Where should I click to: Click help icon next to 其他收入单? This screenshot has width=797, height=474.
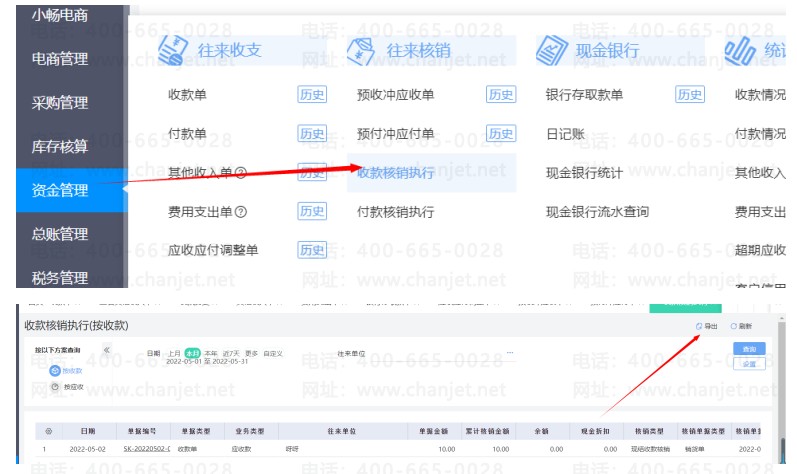[x=241, y=173]
